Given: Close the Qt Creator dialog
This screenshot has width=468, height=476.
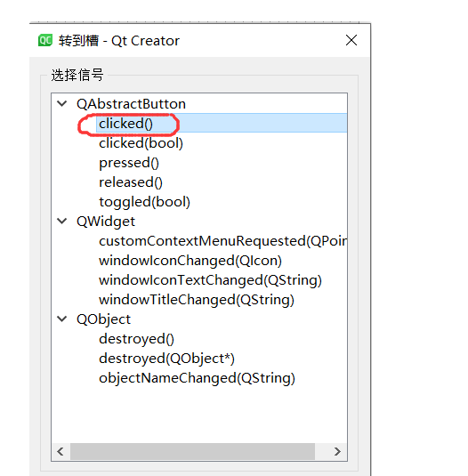Looking at the screenshot, I should [351, 40].
